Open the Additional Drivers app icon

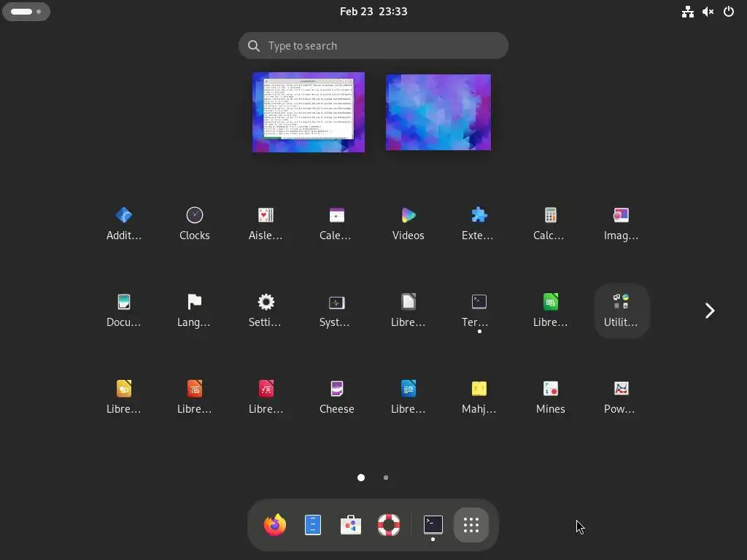click(124, 223)
